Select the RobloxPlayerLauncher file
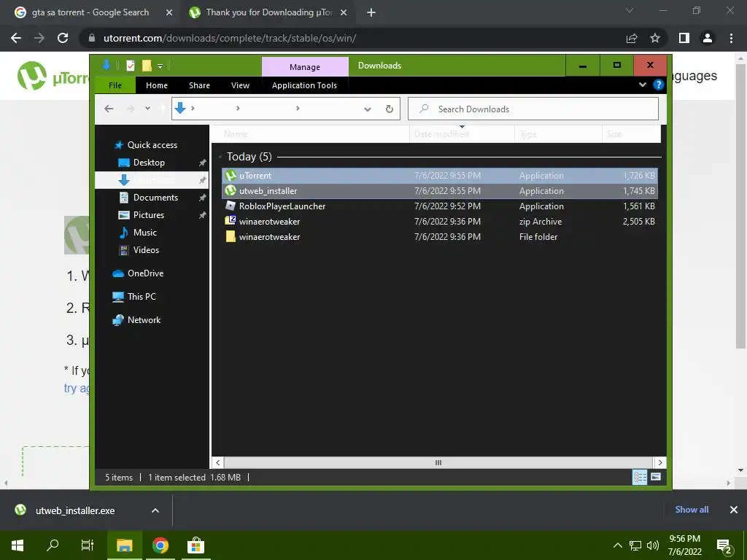This screenshot has width=747, height=560. [x=440, y=206]
